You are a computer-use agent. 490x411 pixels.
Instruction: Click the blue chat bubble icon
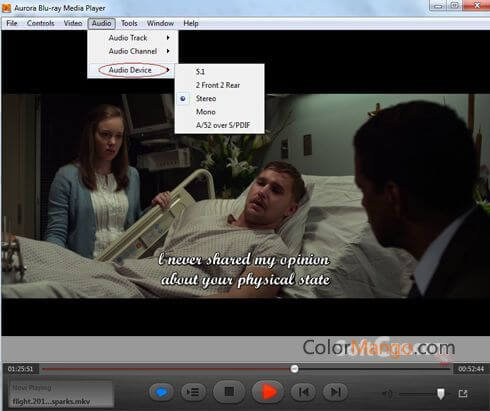pos(161,392)
